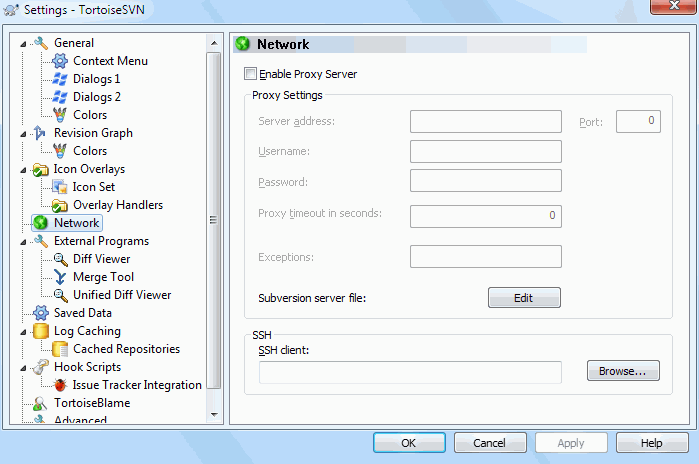The height and width of the screenshot is (464, 699).
Task: Click the Server address field
Action: (x=485, y=122)
